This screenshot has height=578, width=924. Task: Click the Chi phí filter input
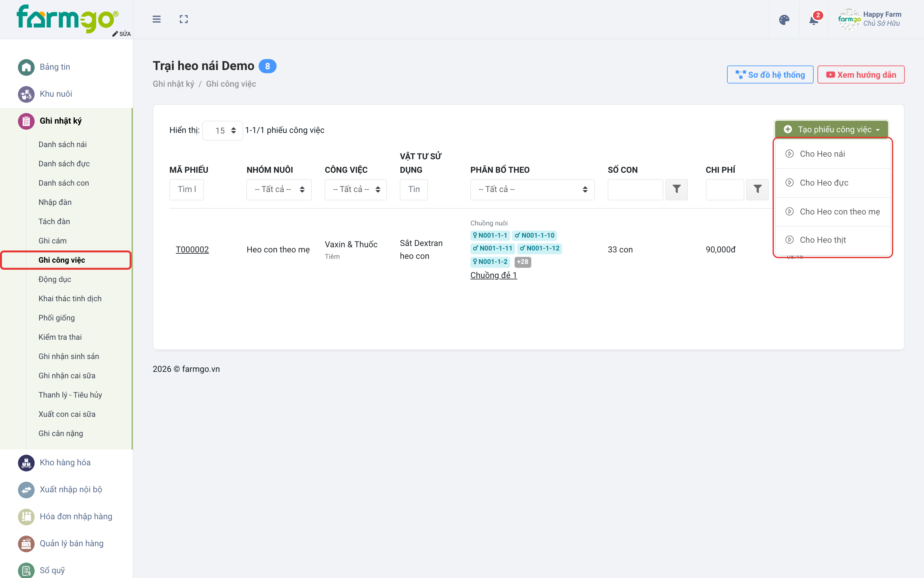pyautogui.click(x=725, y=189)
